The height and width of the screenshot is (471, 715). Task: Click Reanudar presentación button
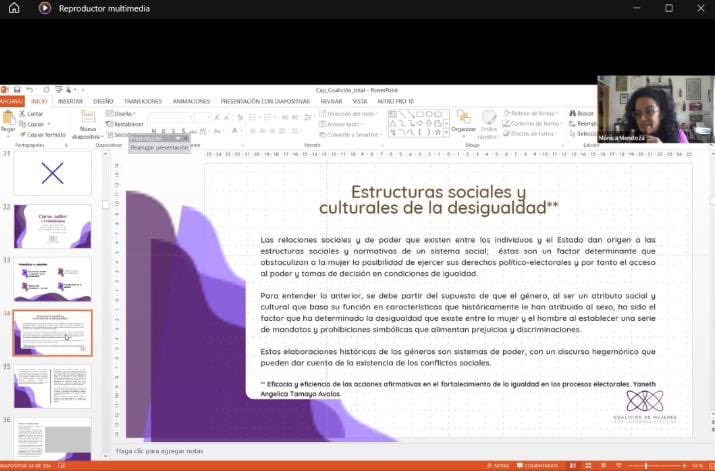159,148
